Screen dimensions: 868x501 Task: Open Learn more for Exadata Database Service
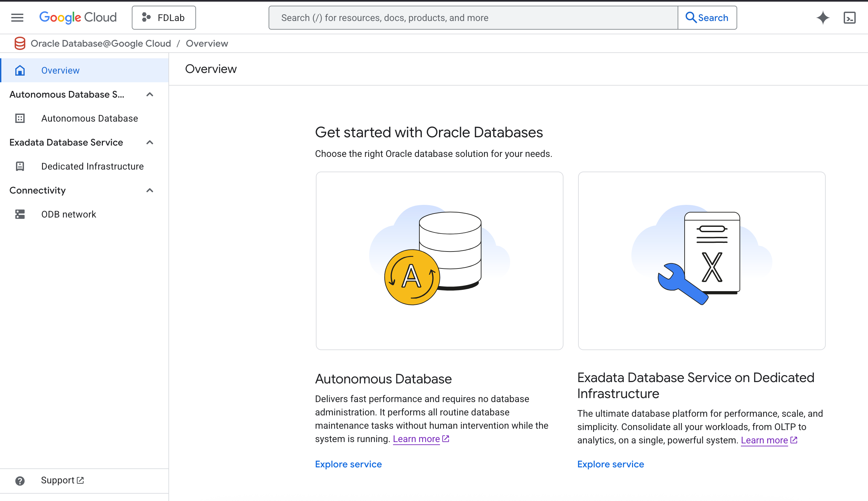click(x=769, y=440)
